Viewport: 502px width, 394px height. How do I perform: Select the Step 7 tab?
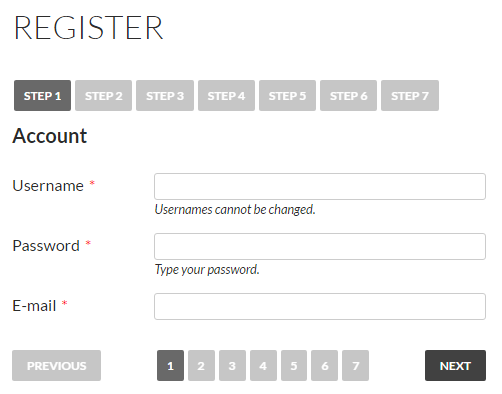[x=410, y=96]
